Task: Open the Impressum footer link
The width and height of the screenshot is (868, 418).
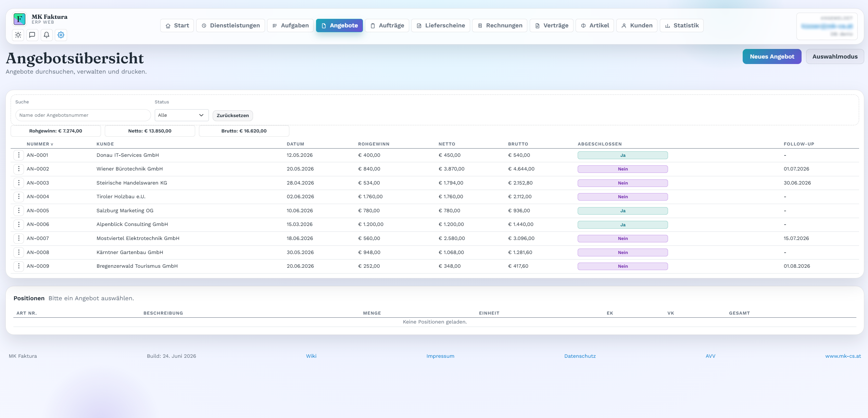Action: coord(440,356)
